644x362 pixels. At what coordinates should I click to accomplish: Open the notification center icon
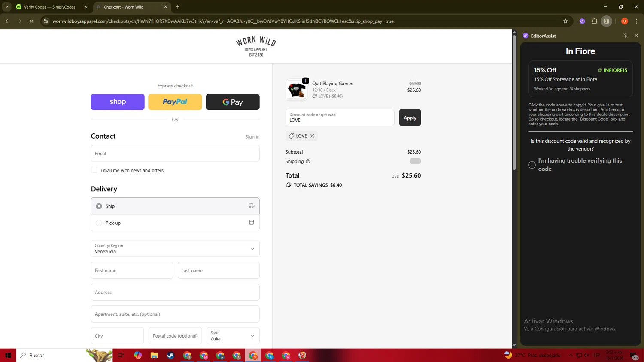pos(634,355)
